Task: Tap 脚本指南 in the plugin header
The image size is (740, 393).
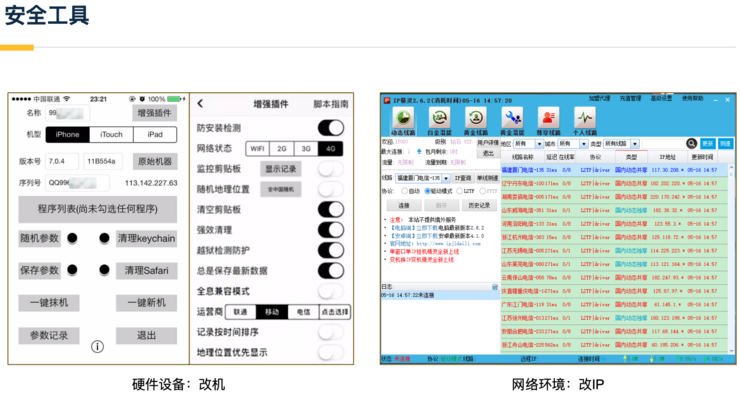Action: 331,104
